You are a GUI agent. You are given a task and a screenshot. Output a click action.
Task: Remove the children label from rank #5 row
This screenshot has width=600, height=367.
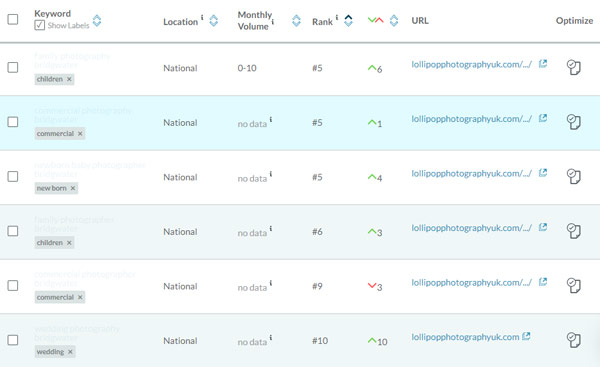69,79
